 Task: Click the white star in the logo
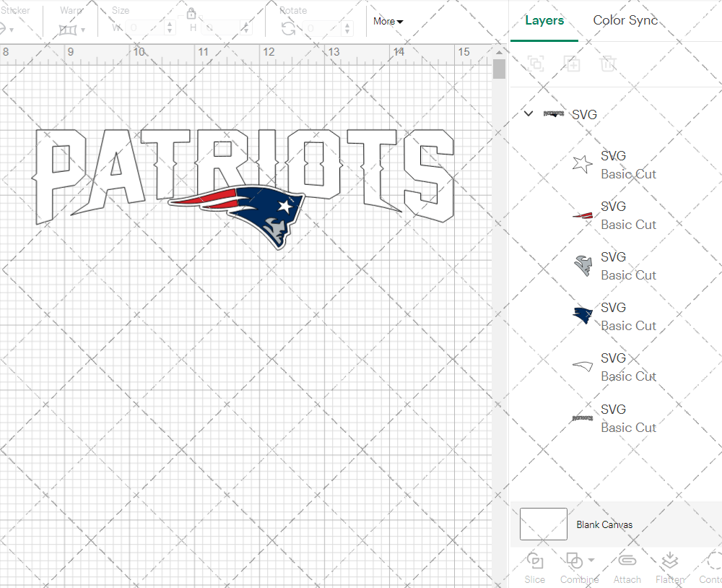tap(285, 206)
